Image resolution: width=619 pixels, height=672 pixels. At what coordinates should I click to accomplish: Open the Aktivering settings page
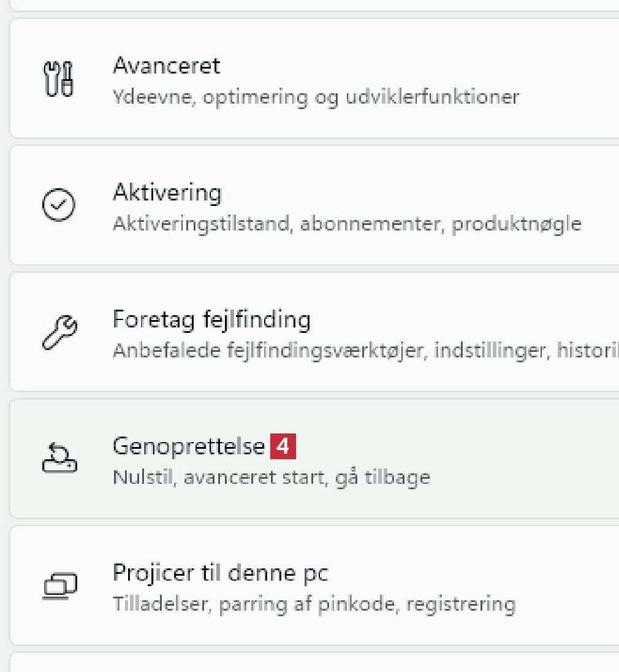point(167,193)
